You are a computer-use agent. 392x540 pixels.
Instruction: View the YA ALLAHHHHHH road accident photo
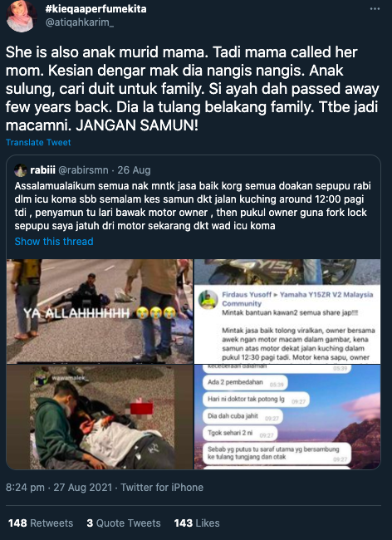100,312
